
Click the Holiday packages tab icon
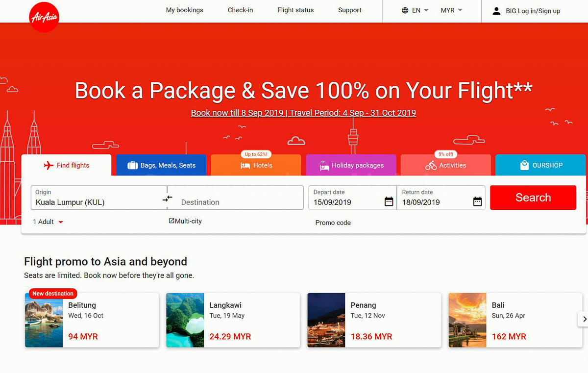click(324, 165)
